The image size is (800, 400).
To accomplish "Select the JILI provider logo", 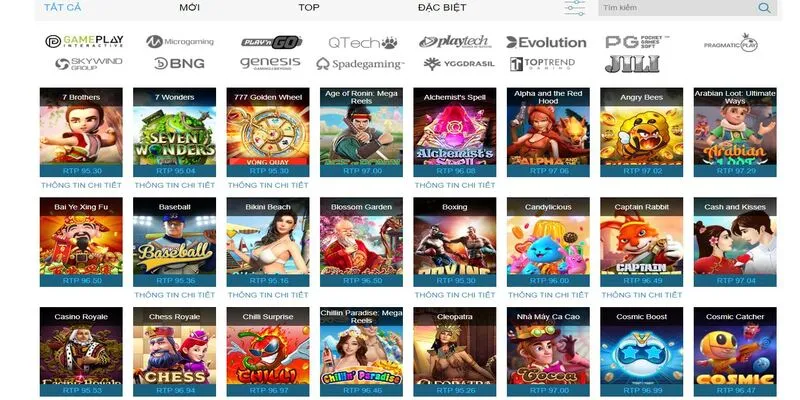I will [632, 64].
